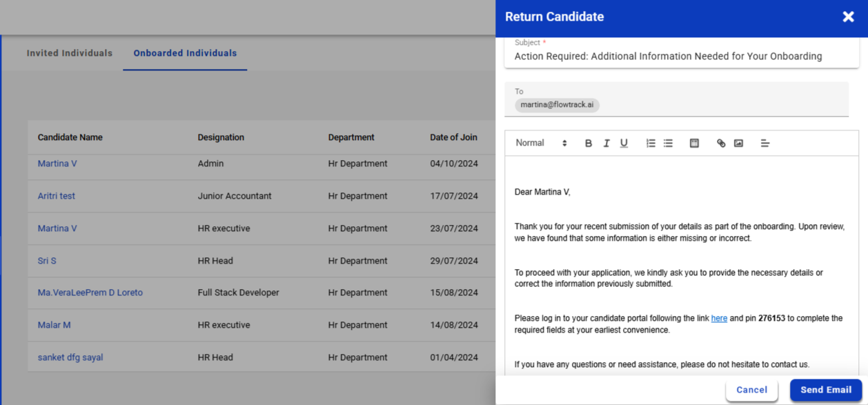868x405 pixels.
Task: Click the insert link icon
Action: click(x=721, y=144)
